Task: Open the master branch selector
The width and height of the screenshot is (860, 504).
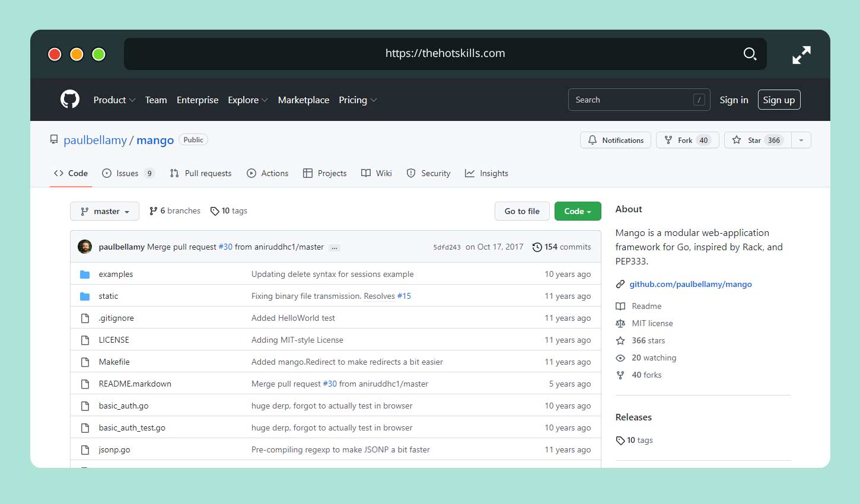Action: click(x=104, y=211)
